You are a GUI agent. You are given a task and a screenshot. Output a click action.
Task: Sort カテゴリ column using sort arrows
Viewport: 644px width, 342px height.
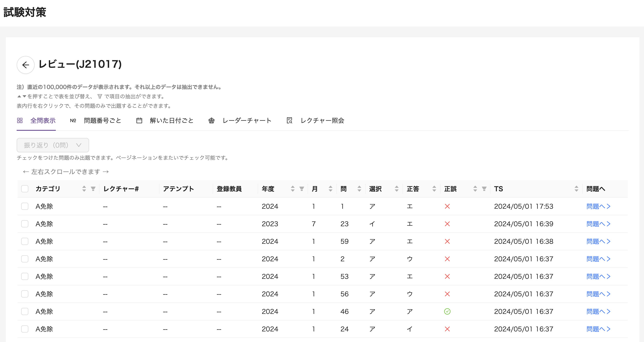pyautogui.click(x=84, y=189)
